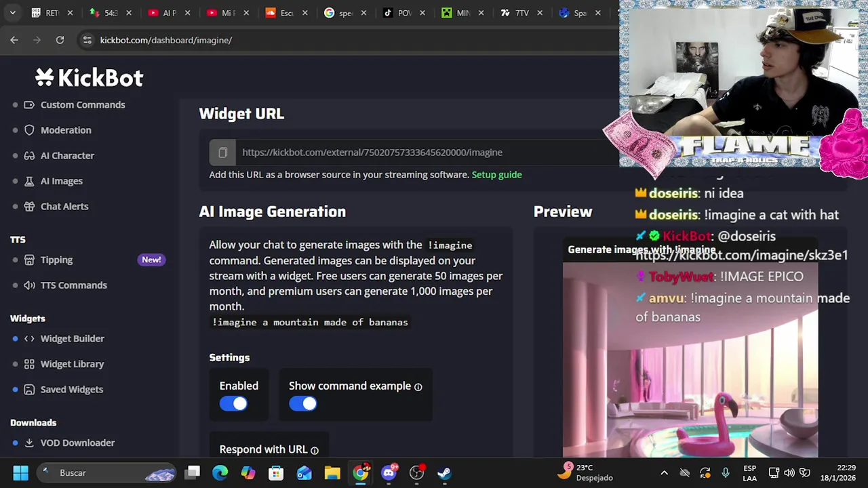Open Custom Commands in the sidebar
Image resolution: width=868 pixels, height=488 pixels.
click(83, 104)
